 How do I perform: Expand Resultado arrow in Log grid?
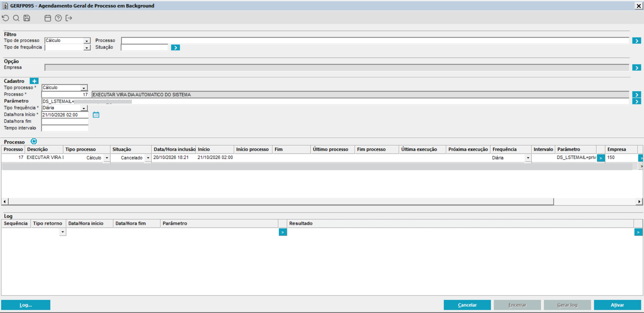point(638,232)
